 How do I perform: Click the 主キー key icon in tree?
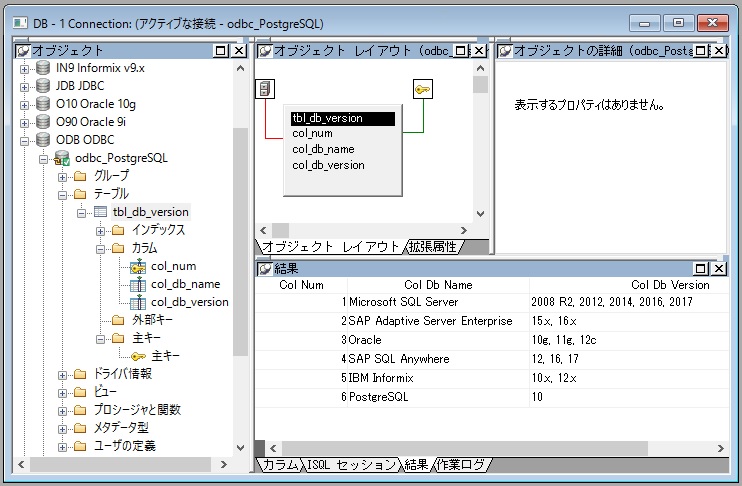pos(138,356)
